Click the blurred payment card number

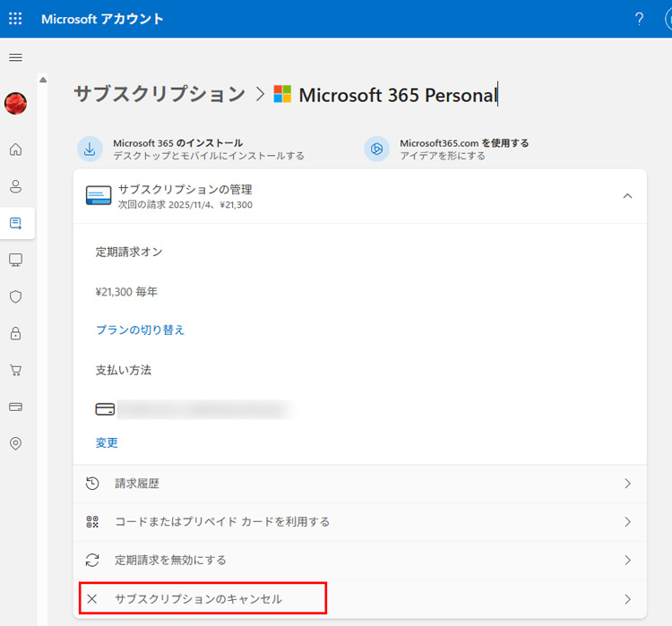tap(205, 409)
